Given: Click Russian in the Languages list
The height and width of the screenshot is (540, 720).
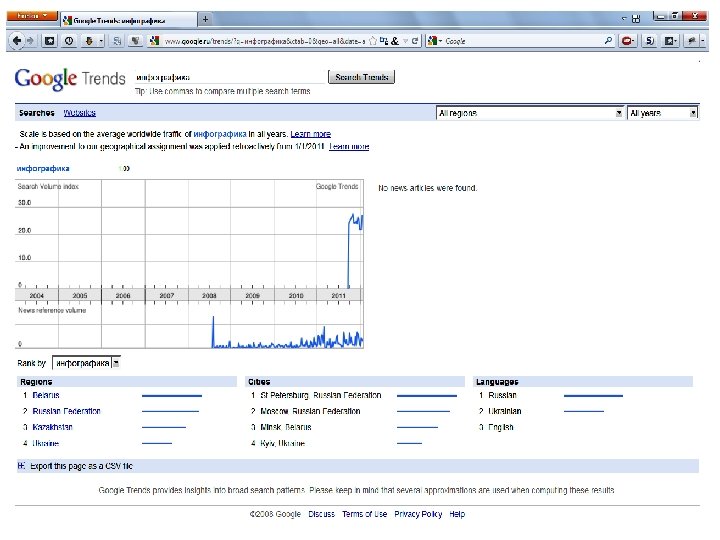Looking at the screenshot, I should point(502,395).
